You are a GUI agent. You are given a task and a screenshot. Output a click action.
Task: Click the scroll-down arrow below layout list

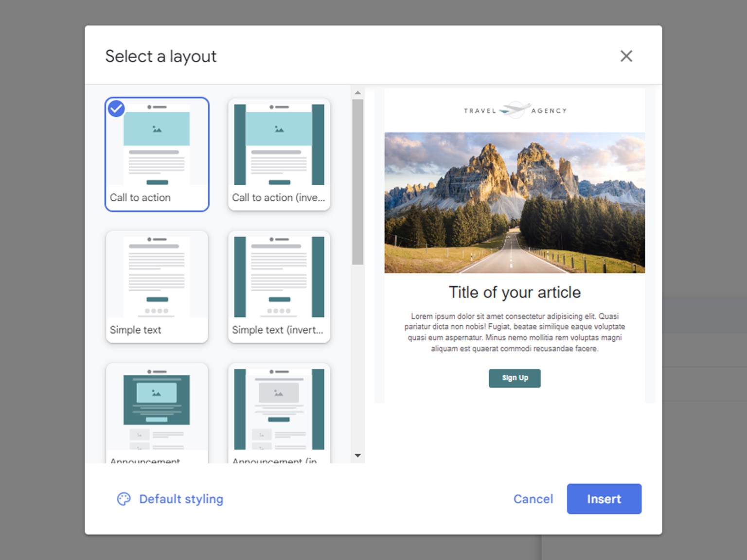[357, 456]
